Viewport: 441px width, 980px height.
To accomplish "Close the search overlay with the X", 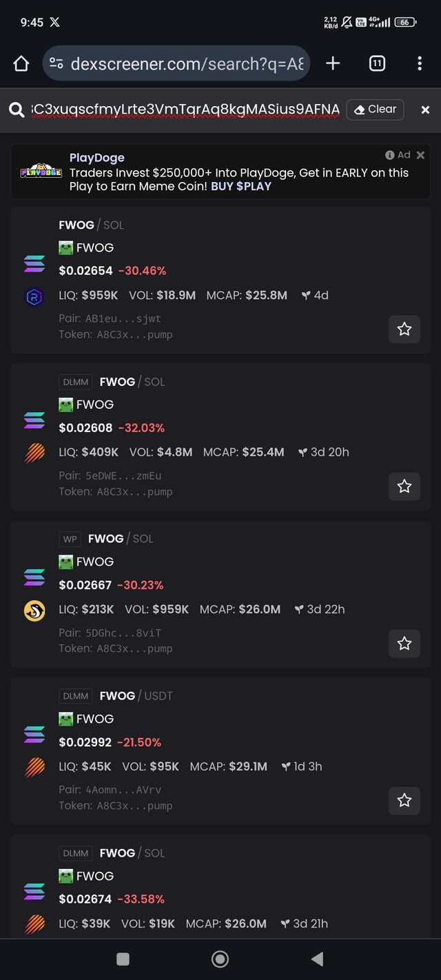I will click(x=425, y=110).
